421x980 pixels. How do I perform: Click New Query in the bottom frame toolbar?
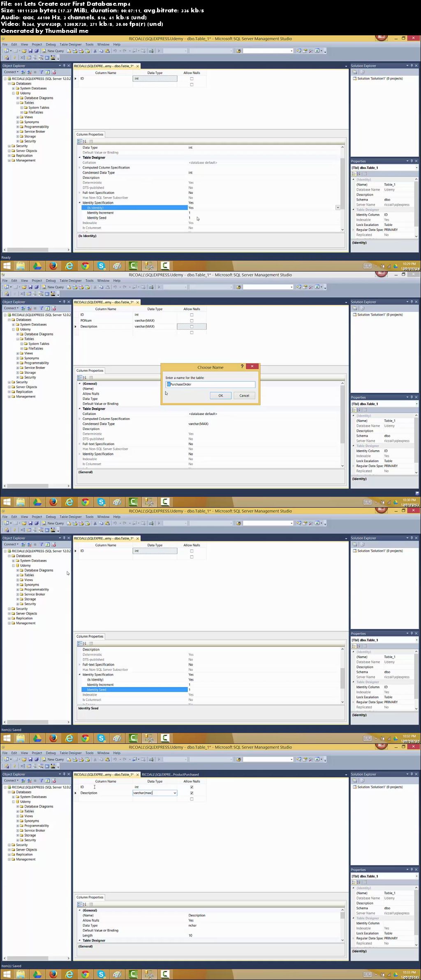pos(53,759)
